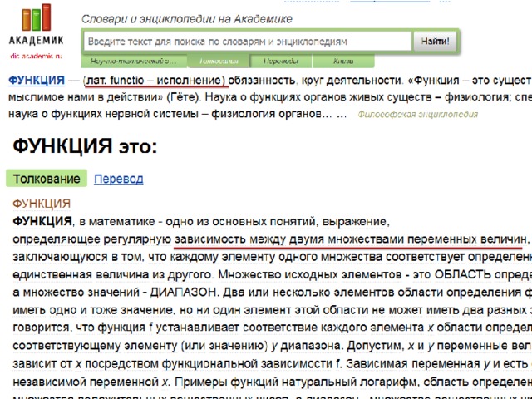This screenshot has width=532, height=399.
Task: Click the ФУНКЦИЯ это: page title
Action: click(85, 146)
